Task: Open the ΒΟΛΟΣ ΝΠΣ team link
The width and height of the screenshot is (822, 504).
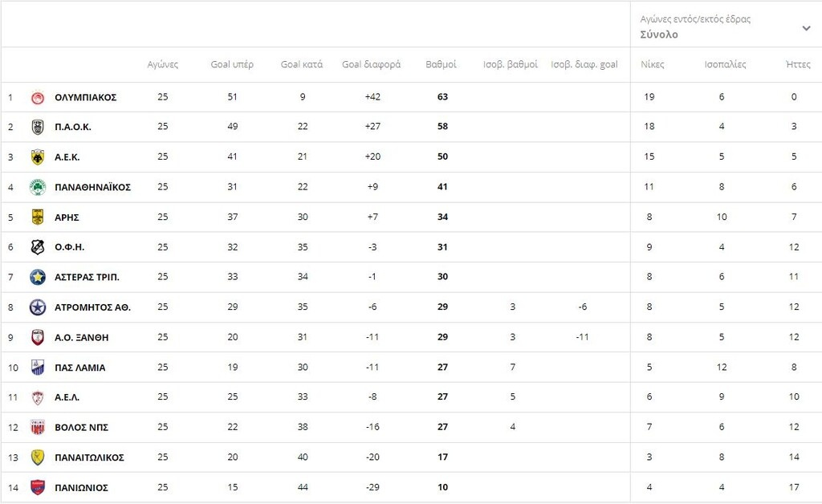Action: tap(81, 427)
